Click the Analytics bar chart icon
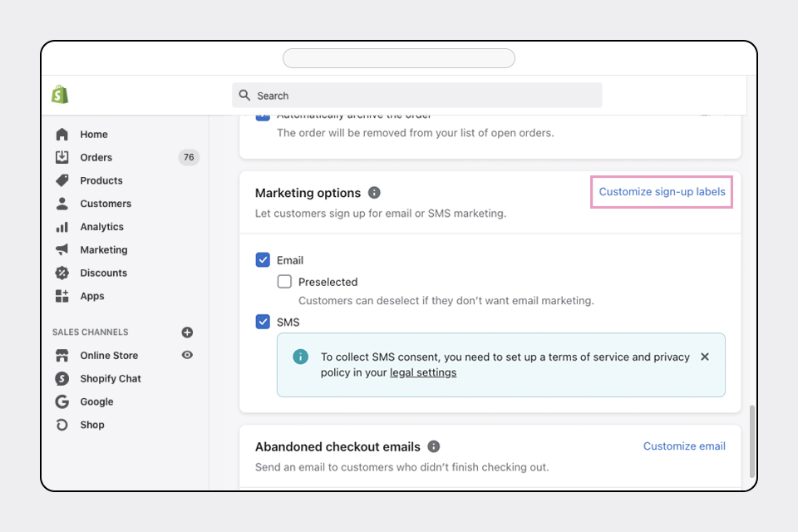 point(62,227)
